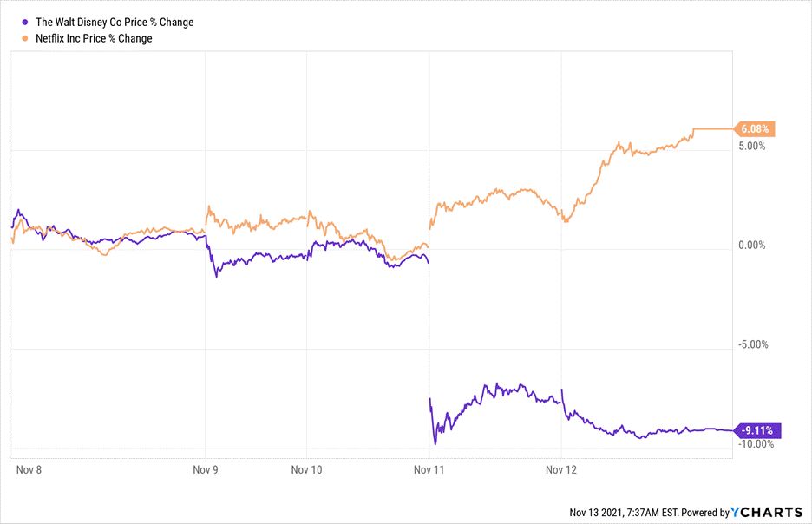Click the 0.00% y-axis label
Screen dimensions: 812x524
pos(751,246)
